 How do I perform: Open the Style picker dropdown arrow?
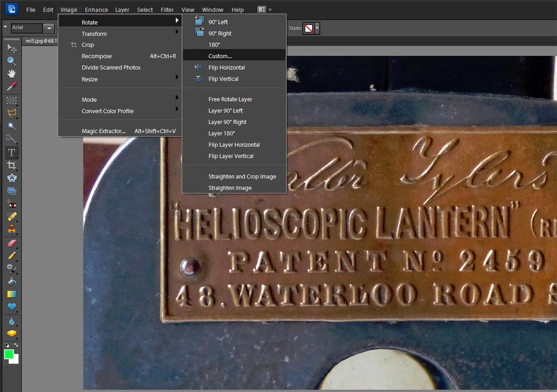click(x=317, y=28)
